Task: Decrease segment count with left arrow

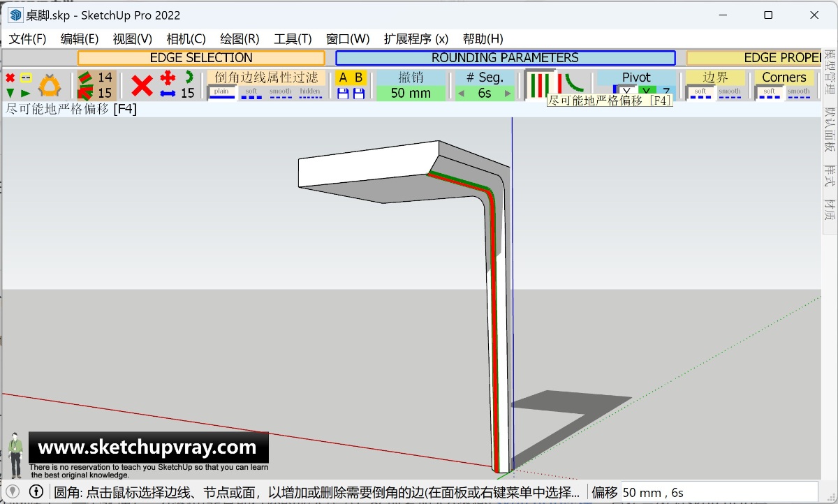Action: pos(460,94)
